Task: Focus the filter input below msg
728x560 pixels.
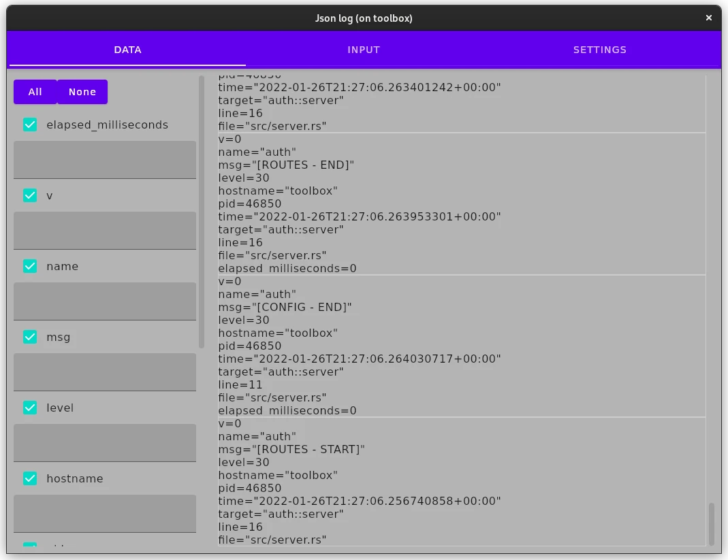Action: [105, 372]
